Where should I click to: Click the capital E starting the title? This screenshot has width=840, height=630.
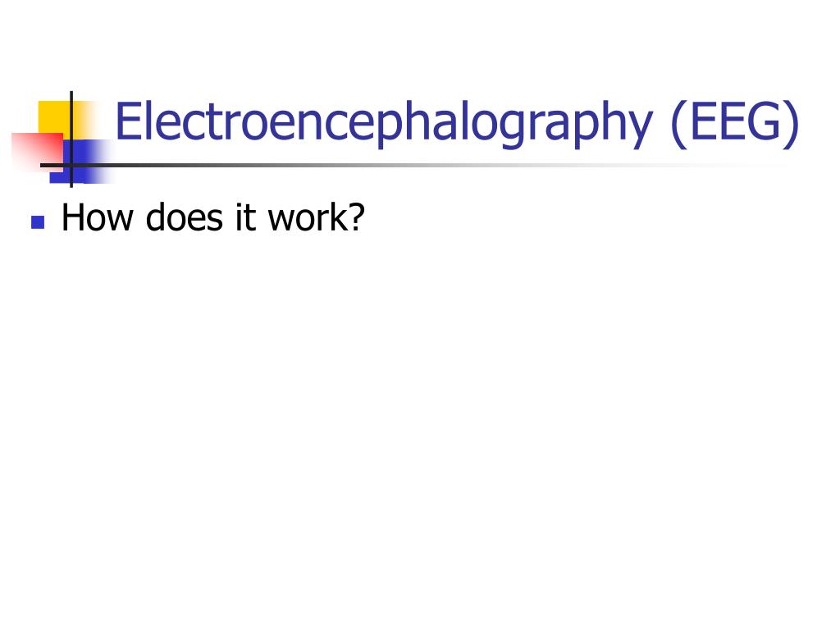coord(128,121)
